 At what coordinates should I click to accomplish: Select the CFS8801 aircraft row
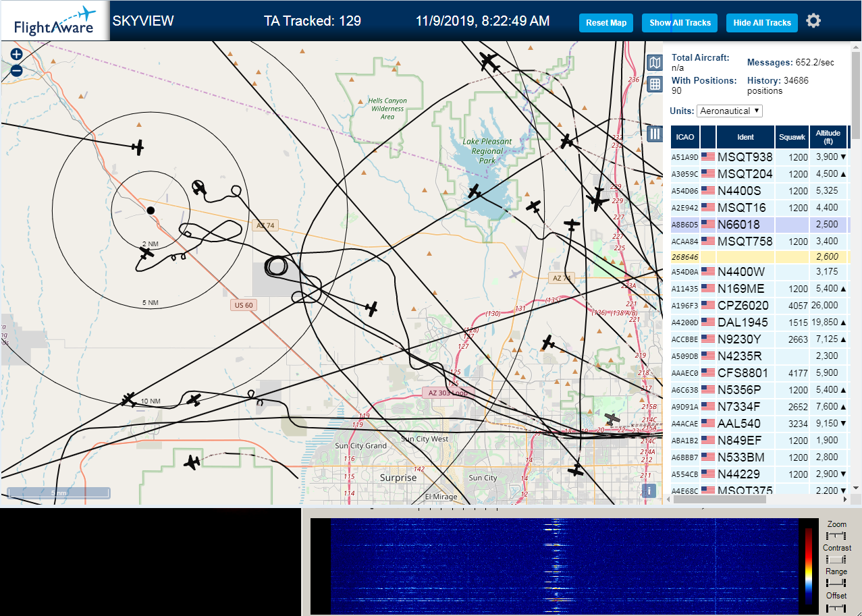click(759, 372)
